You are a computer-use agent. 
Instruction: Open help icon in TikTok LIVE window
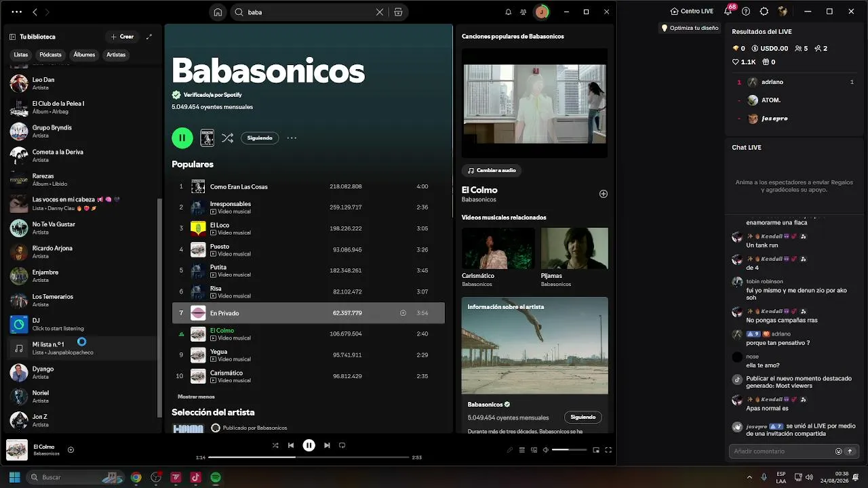[746, 12]
